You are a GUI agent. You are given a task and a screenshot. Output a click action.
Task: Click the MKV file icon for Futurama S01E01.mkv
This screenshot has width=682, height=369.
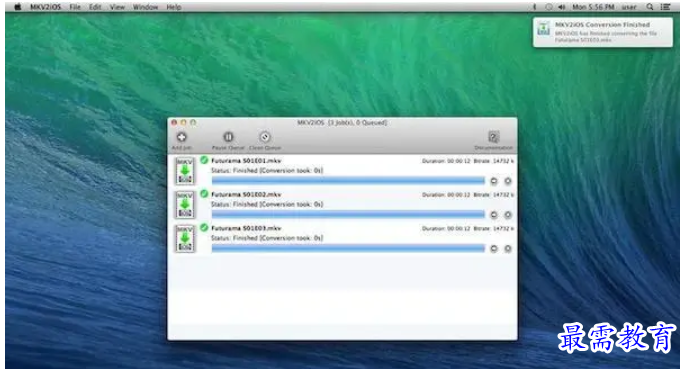point(185,171)
